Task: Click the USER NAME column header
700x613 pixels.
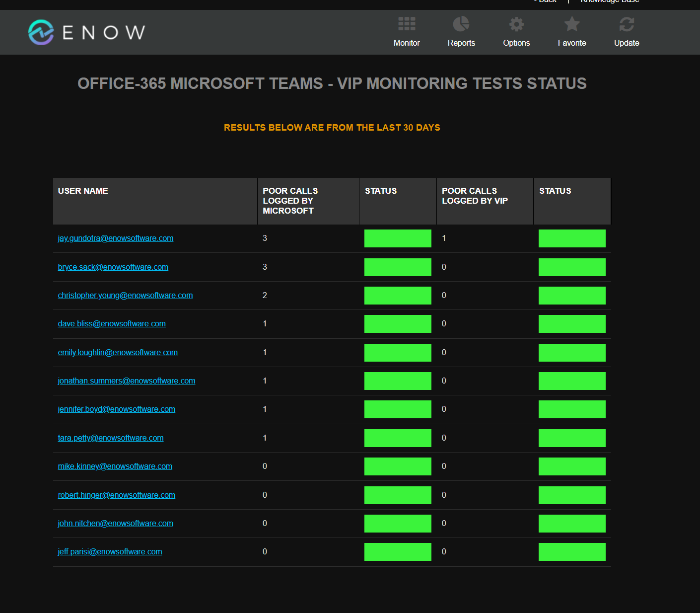Action: 83,191
